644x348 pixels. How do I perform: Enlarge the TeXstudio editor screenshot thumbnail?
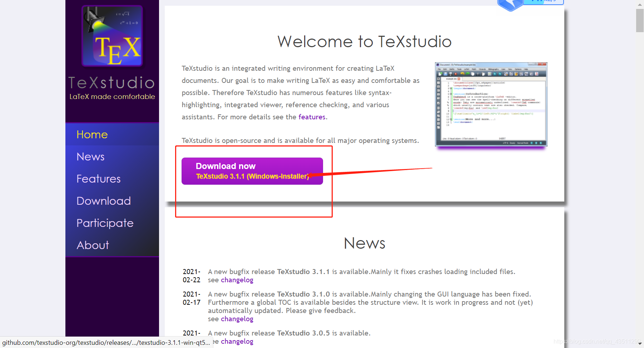click(x=491, y=104)
